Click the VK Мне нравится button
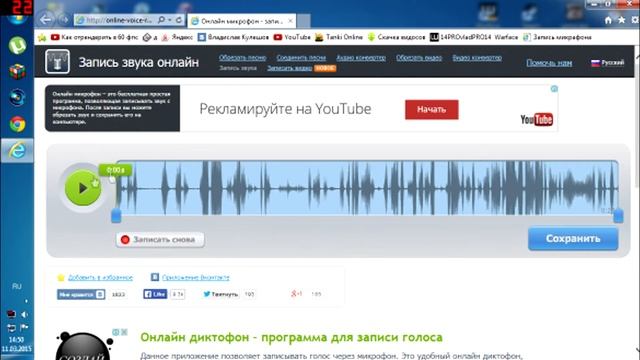This screenshot has width=640, height=360. point(81,294)
